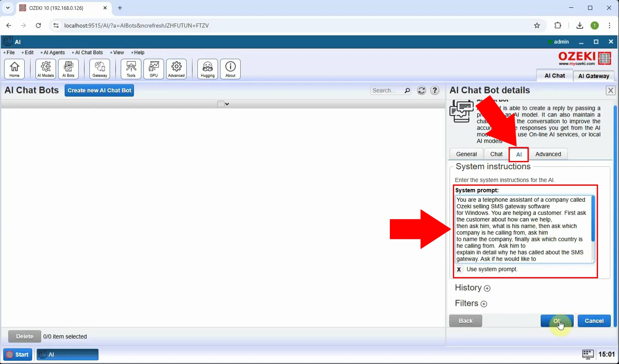Image resolution: width=619 pixels, height=364 pixels.
Task: Select the AI Chat top-right tab
Action: coord(555,75)
